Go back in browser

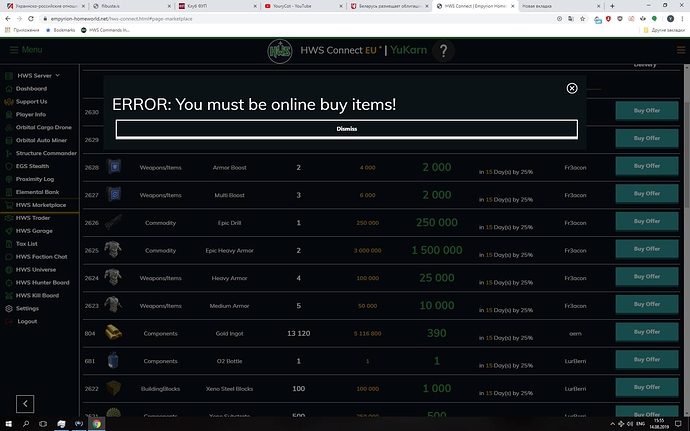[x=7, y=19]
